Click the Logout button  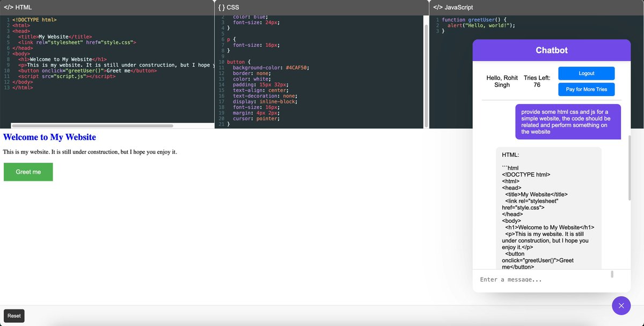pyautogui.click(x=586, y=74)
